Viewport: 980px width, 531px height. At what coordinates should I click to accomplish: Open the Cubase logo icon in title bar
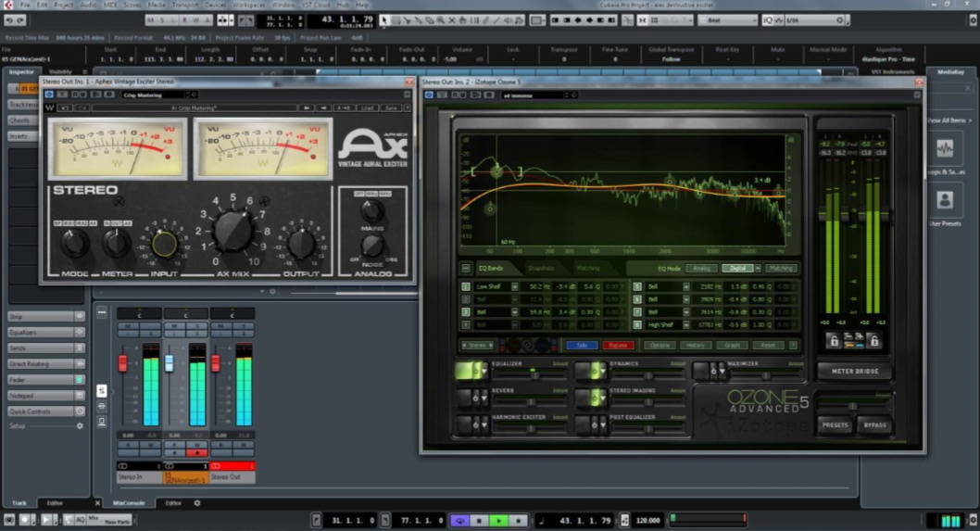8,5
